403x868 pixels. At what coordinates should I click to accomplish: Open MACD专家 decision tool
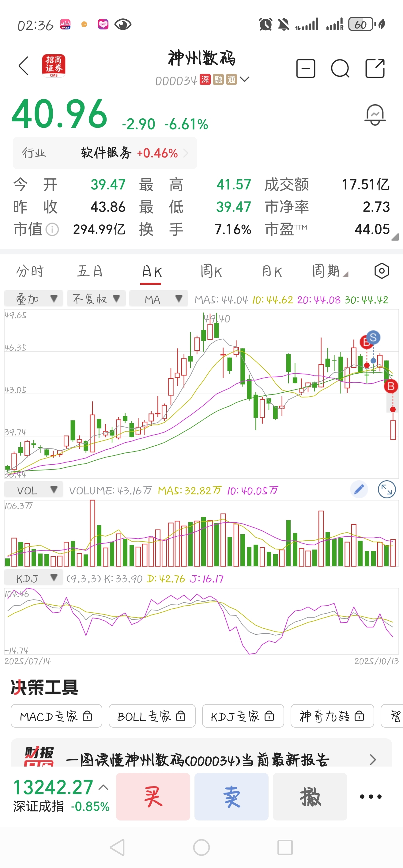(x=57, y=716)
